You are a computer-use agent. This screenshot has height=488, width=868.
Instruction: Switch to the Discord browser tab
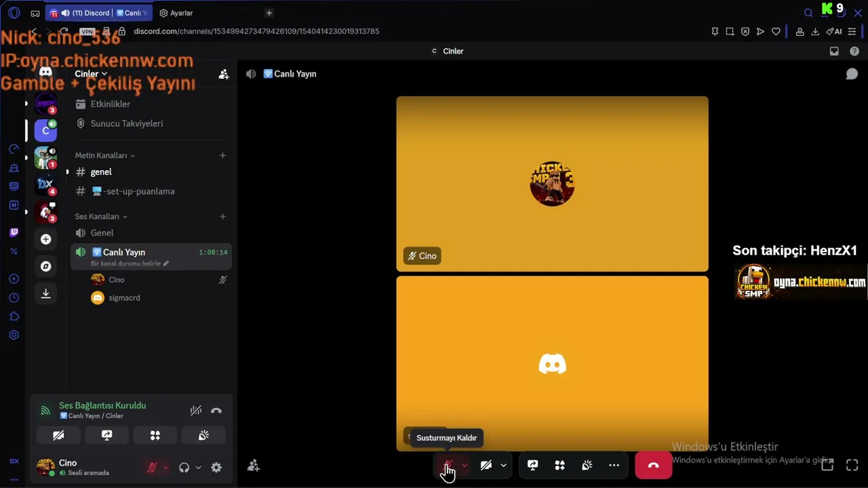98,13
